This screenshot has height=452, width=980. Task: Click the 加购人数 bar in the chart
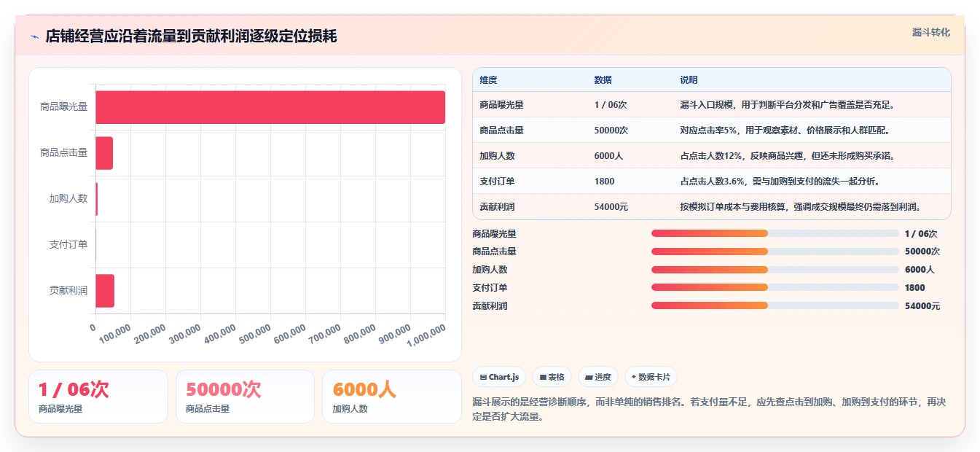coord(96,199)
